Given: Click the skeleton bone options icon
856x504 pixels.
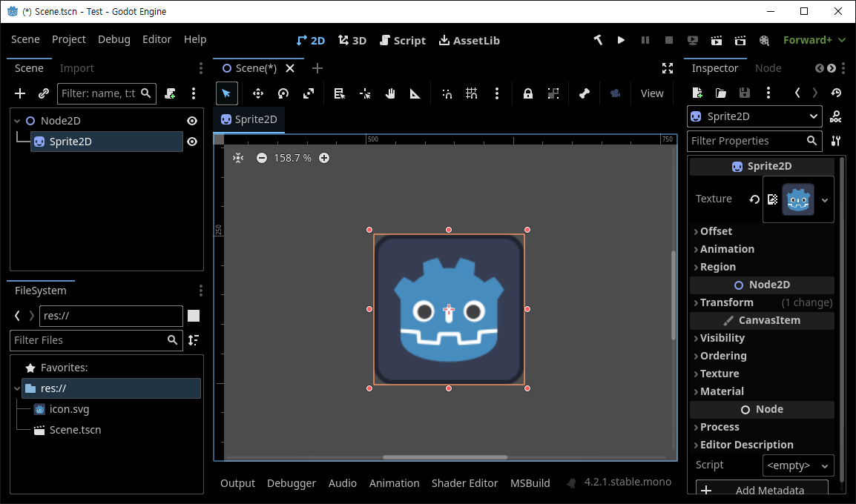Looking at the screenshot, I should click(584, 93).
